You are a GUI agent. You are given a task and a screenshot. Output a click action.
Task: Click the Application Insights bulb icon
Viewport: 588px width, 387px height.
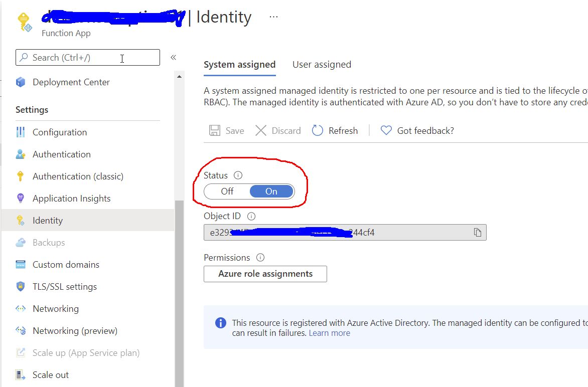coord(21,198)
